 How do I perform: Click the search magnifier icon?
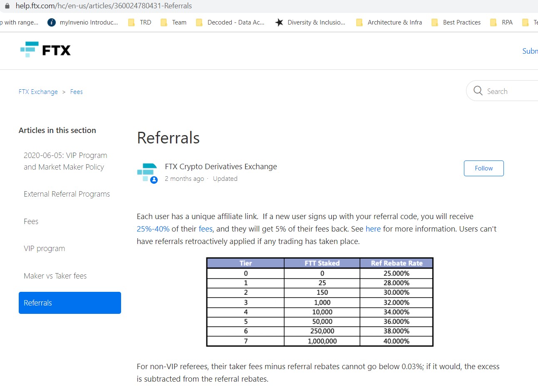click(478, 91)
